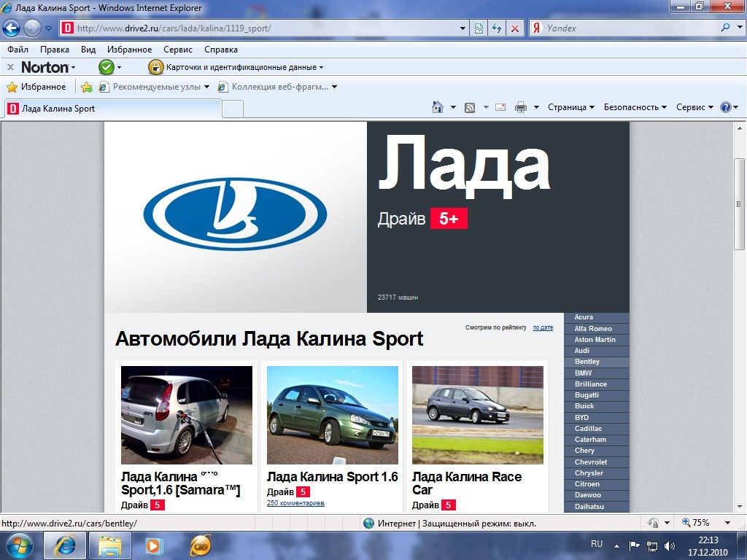Screen dimensions: 747x560
Task: Open the Страница command menu
Action: [x=570, y=107]
